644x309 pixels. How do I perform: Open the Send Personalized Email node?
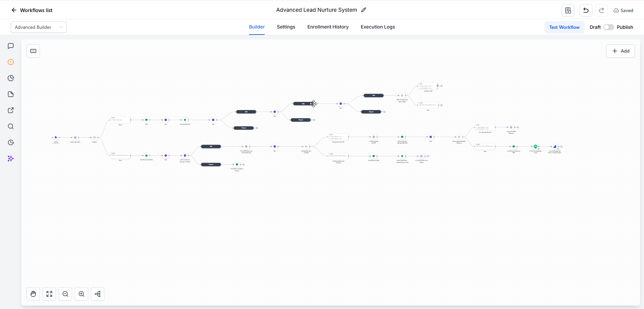146,156
